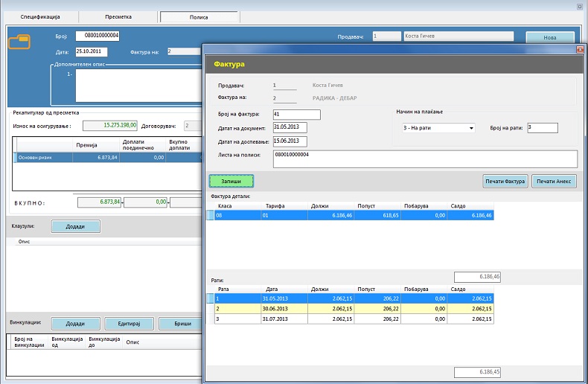Click Фактура на code field in dialog
This screenshot has width=588, height=384.
[x=284, y=98]
